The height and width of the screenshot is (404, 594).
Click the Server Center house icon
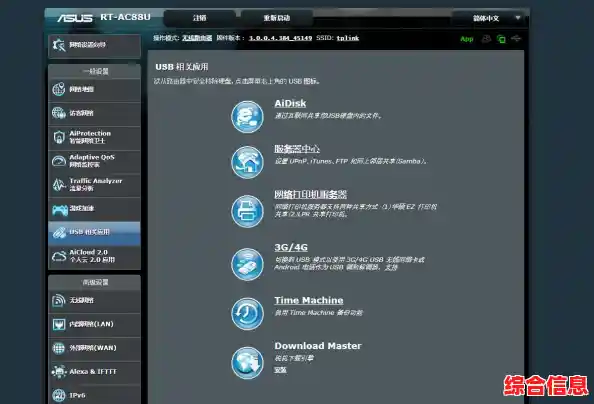pyautogui.click(x=247, y=162)
